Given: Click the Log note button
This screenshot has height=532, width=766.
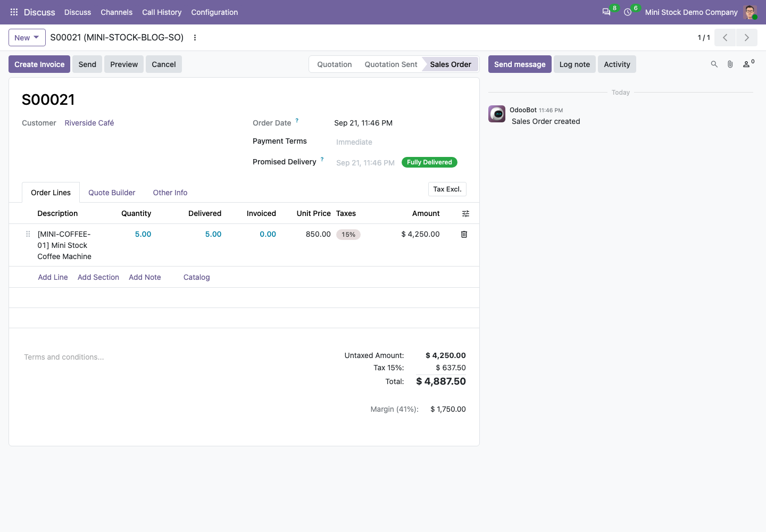Looking at the screenshot, I should [574, 64].
